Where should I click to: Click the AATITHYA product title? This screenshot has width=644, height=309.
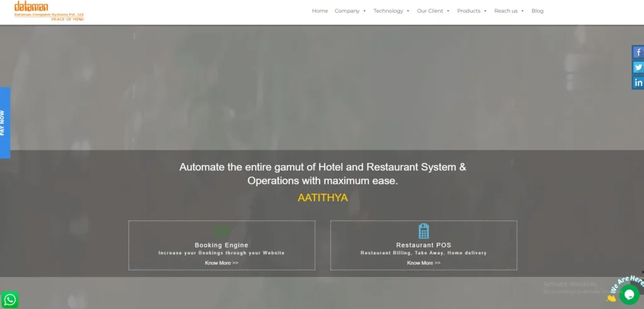(x=323, y=198)
